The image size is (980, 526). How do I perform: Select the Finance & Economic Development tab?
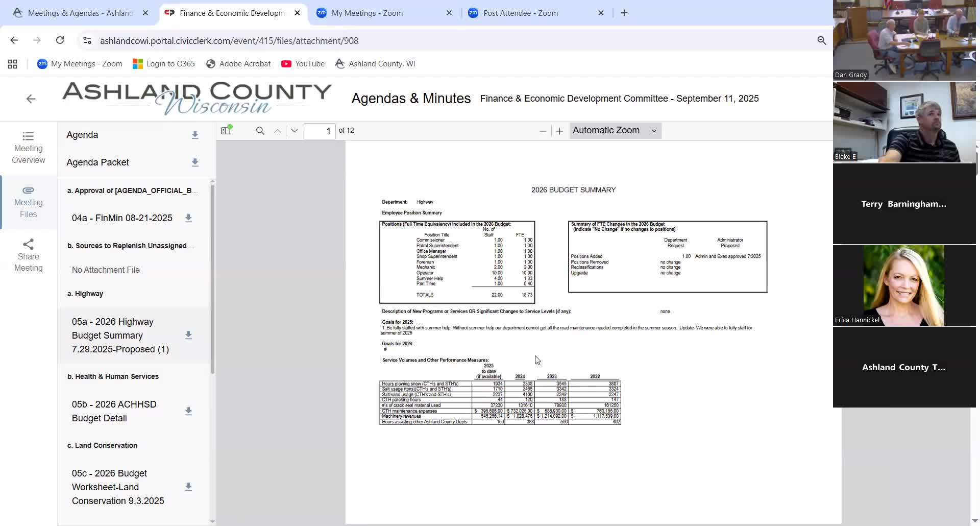click(232, 13)
